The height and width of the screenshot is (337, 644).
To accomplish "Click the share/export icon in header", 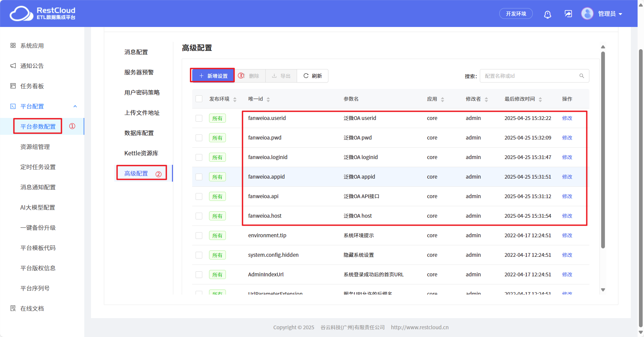I will click(x=568, y=14).
